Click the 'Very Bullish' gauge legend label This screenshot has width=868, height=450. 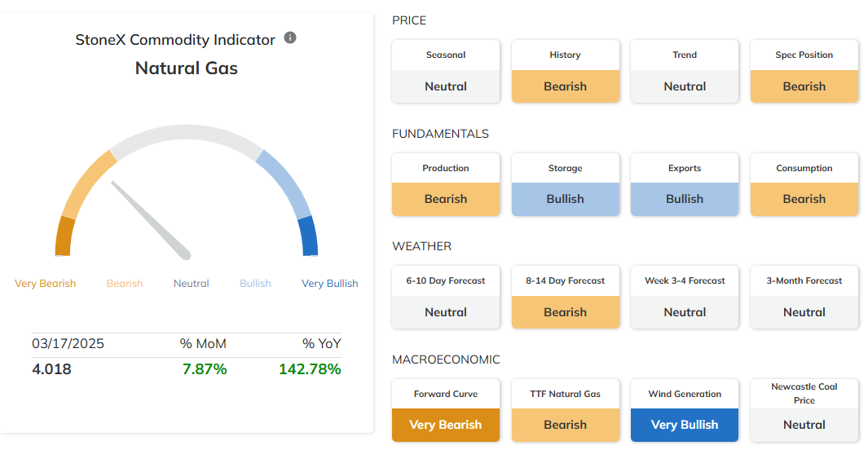329,284
